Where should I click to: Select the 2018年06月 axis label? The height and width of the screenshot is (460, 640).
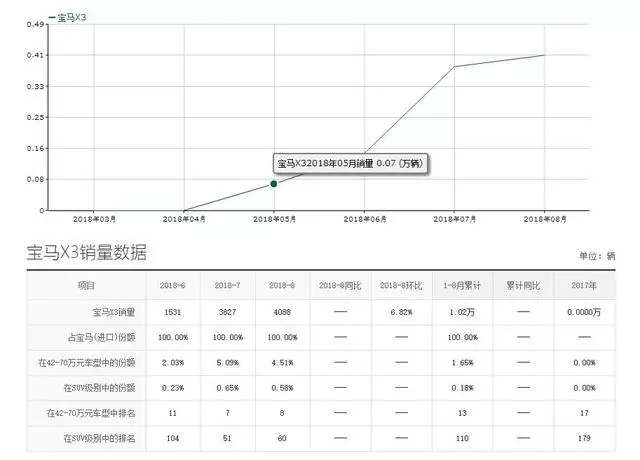click(364, 219)
